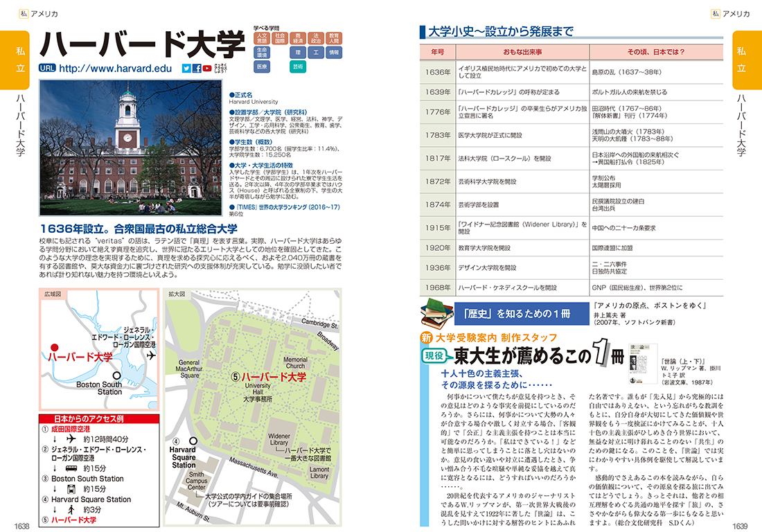Click the Harvard campus building photo
The width and height of the screenshot is (762, 532).
pos(130,148)
